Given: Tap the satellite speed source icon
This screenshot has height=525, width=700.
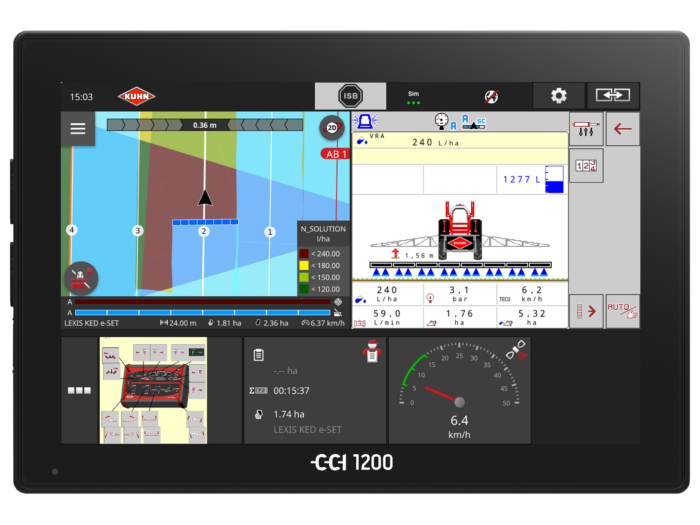Looking at the screenshot, I should (517, 350).
